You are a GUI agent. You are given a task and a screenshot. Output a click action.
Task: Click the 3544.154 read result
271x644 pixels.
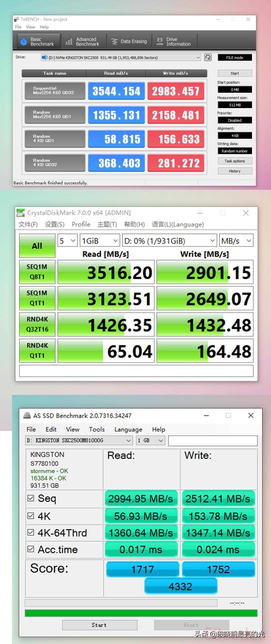pyautogui.click(x=116, y=91)
